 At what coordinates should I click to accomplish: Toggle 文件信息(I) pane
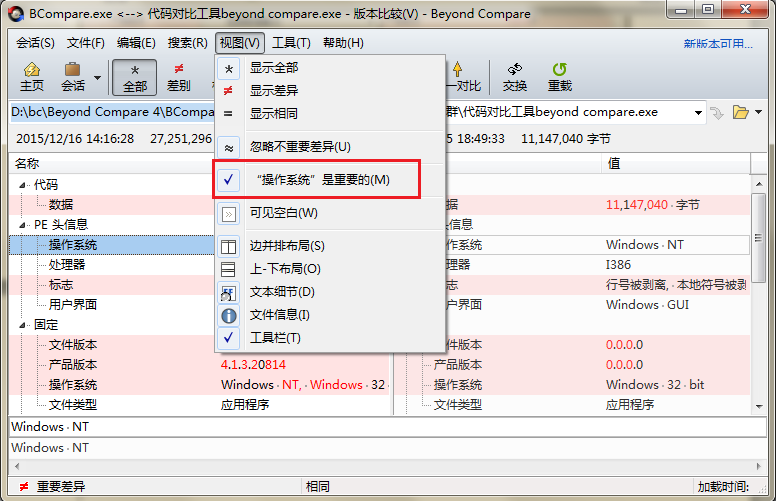click(330, 315)
